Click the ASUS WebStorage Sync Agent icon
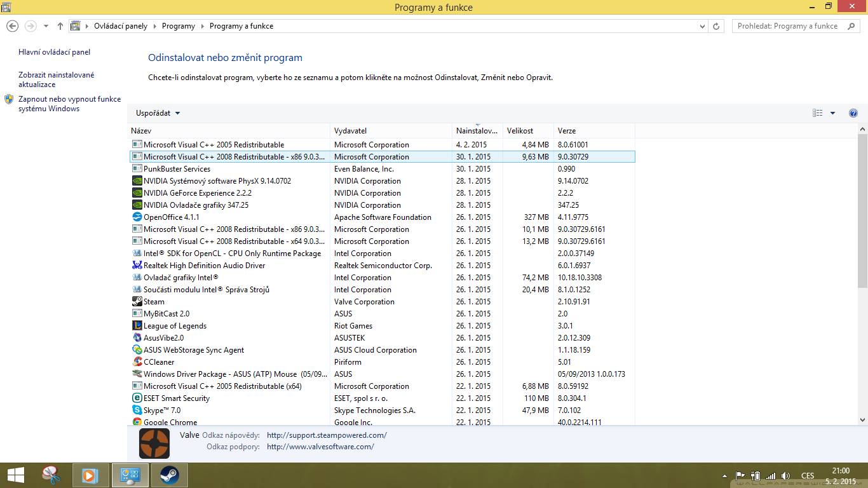This screenshot has height=488, width=868. click(x=137, y=349)
